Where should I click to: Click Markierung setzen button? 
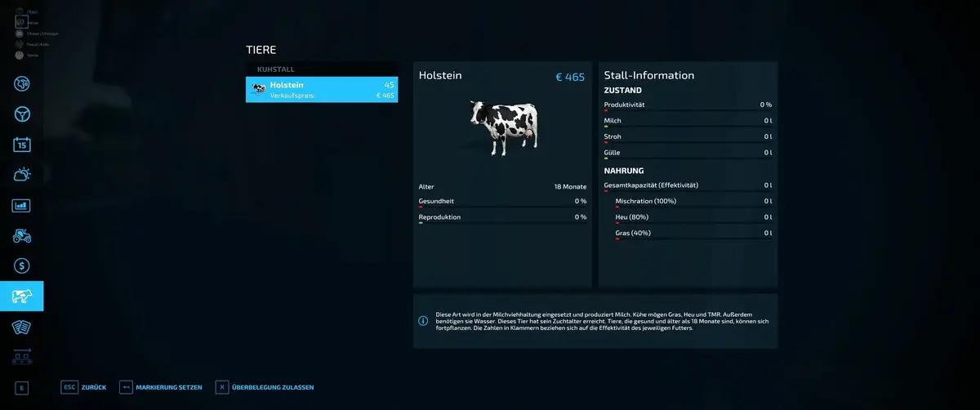click(160, 387)
